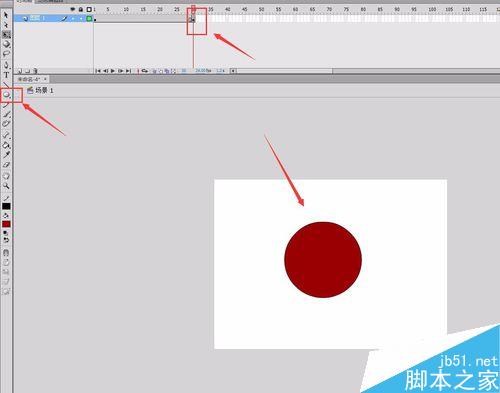This screenshot has width=500, height=393.
Task: Toggle green outline square of 图层 1
Action: pyautogui.click(x=89, y=19)
